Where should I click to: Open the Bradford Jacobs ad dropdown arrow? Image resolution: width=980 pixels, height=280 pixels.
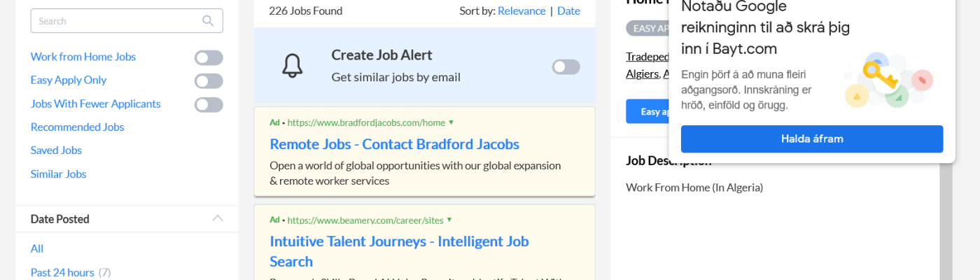click(x=451, y=122)
